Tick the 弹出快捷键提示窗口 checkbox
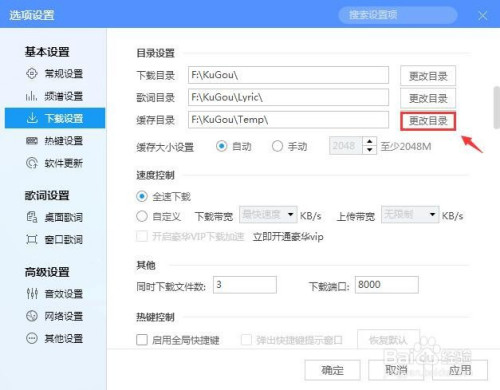Screen dimensions: 500x390 click(246, 340)
